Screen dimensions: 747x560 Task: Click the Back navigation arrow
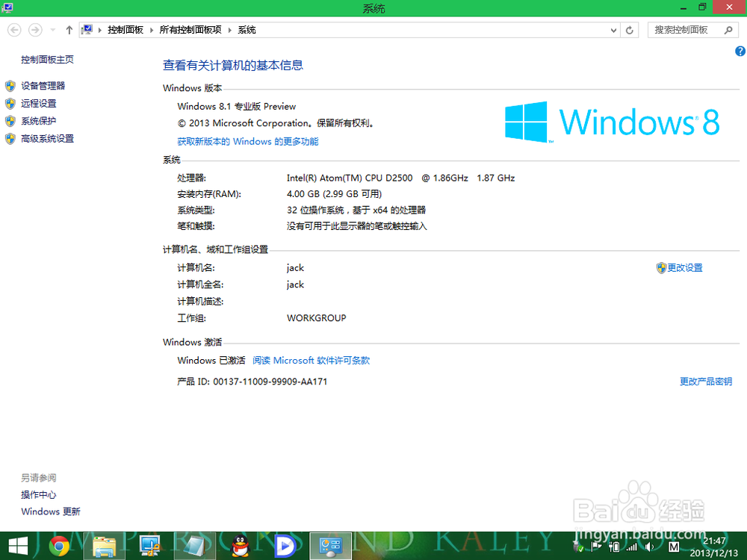[14, 30]
